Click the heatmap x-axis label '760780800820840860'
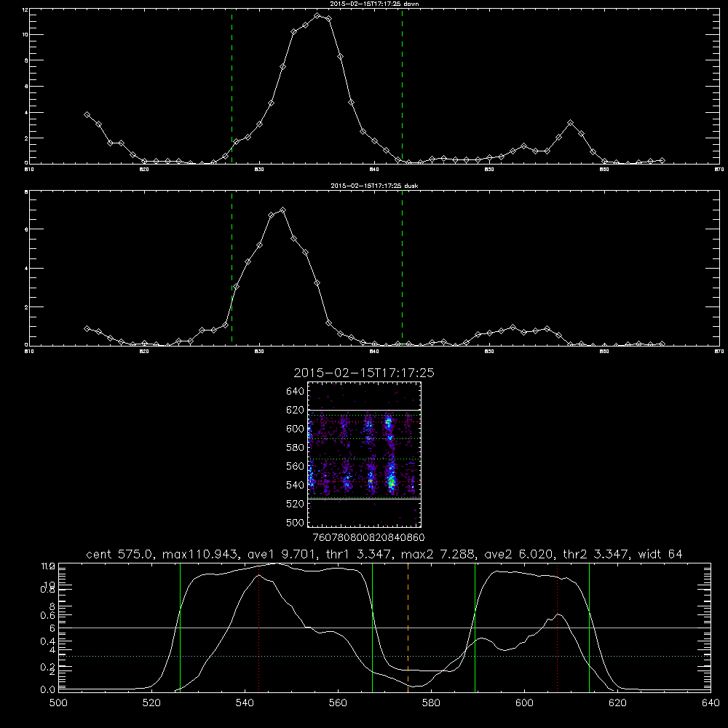 click(369, 538)
